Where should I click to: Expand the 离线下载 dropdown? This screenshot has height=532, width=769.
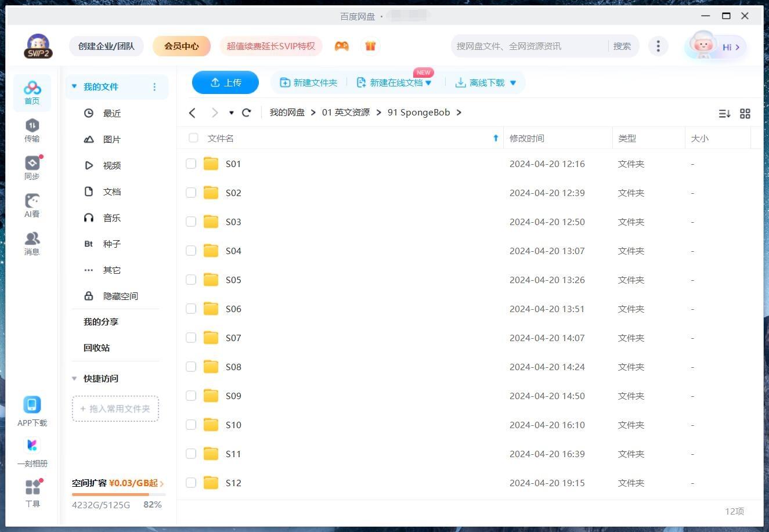click(x=512, y=82)
